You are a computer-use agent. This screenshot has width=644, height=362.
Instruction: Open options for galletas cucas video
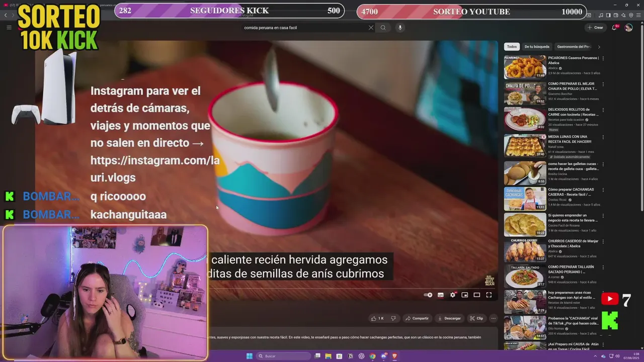point(603,164)
